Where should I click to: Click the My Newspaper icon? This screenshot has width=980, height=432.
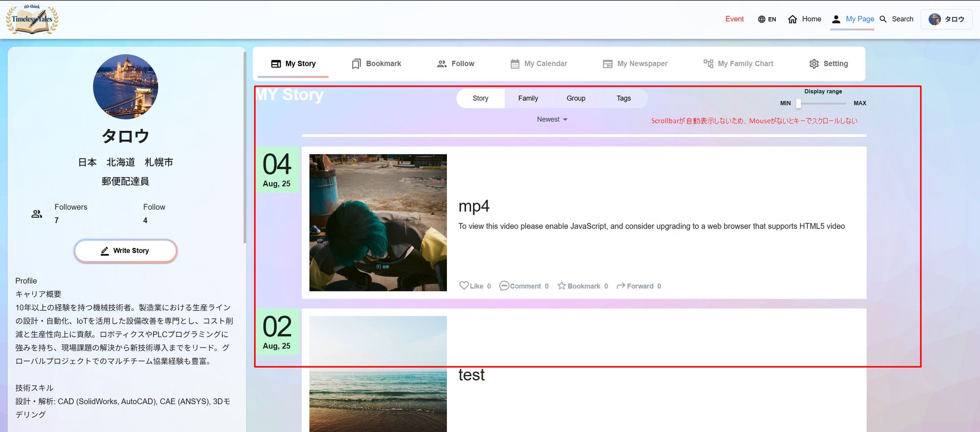click(608, 64)
